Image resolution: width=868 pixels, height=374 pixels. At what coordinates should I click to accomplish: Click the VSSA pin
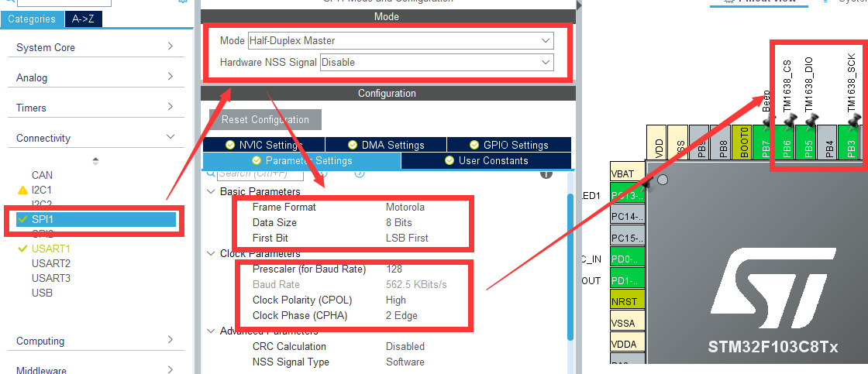point(627,322)
